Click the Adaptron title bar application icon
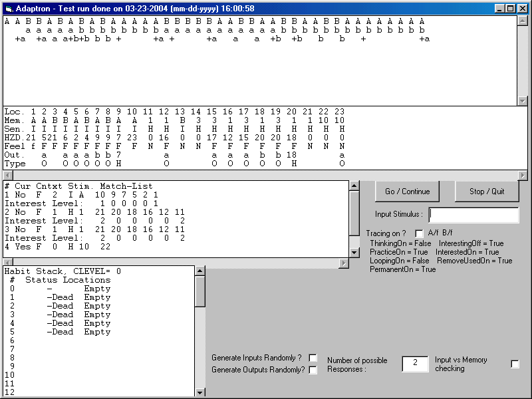This screenshot has width=532, height=399. point(9,9)
